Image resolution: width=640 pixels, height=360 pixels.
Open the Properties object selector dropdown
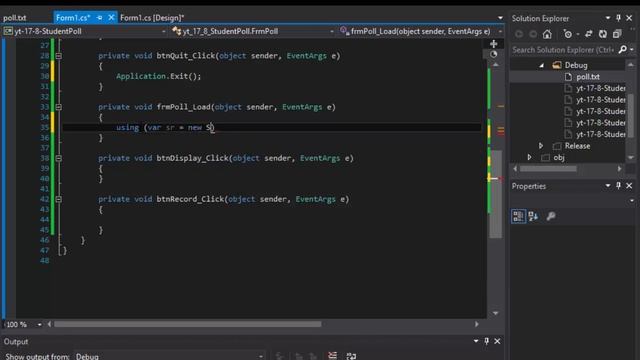pyautogui.click(x=631, y=200)
